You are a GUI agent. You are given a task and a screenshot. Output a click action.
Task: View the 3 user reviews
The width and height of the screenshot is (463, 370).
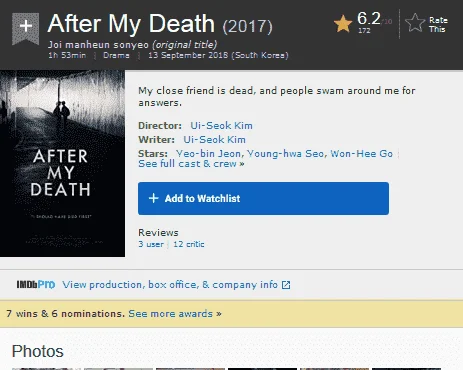coord(151,244)
